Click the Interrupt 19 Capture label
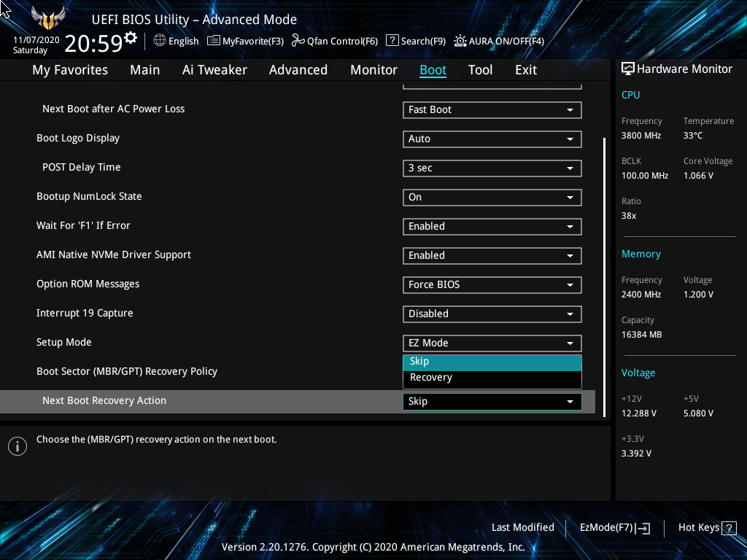The width and height of the screenshot is (747, 560). pyautogui.click(x=85, y=314)
